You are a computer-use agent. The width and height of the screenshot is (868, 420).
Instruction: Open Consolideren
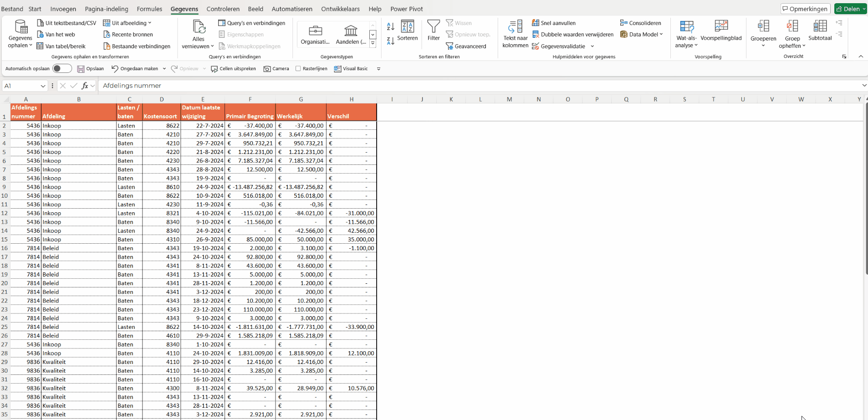641,23
